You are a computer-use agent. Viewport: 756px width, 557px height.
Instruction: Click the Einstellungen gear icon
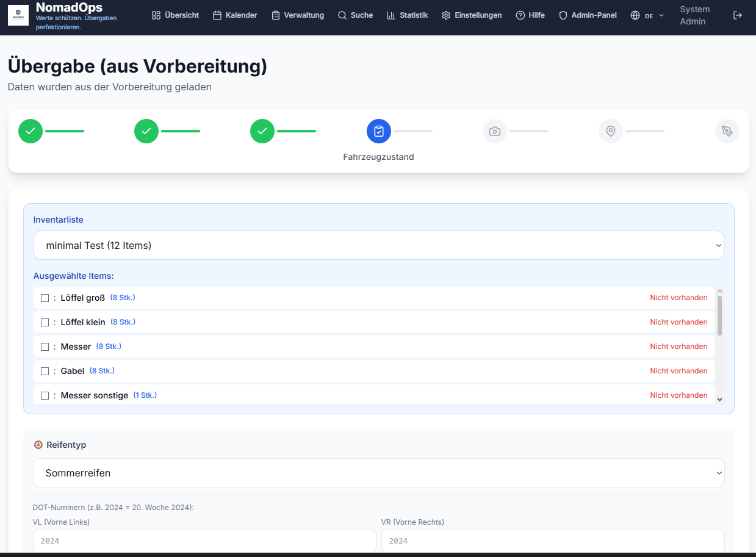tap(446, 15)
